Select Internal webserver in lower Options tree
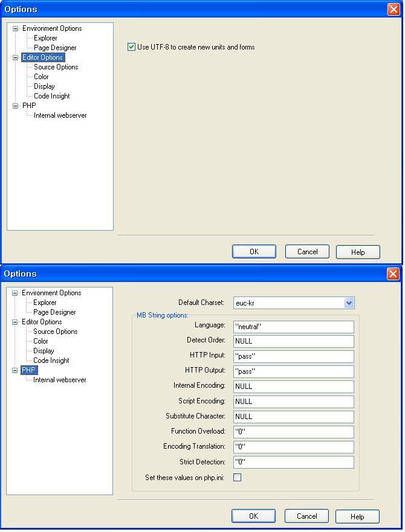 point(59,380)
